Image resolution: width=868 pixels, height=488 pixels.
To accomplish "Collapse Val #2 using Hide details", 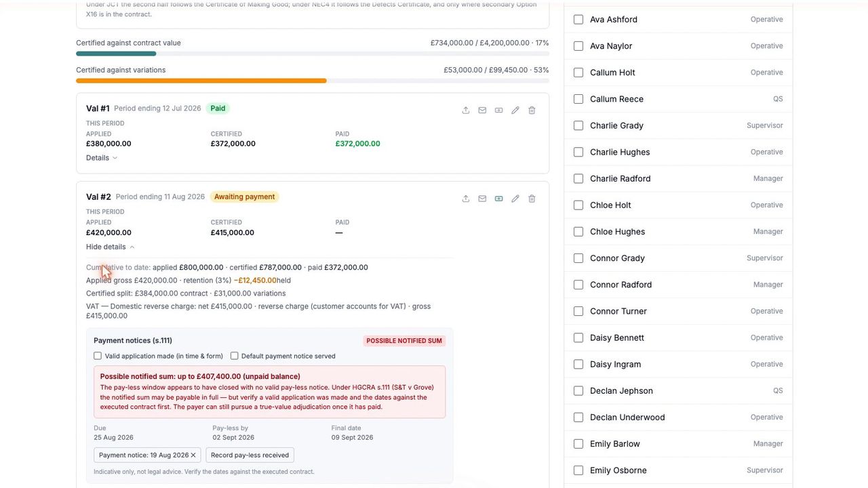I will point(111,247).
